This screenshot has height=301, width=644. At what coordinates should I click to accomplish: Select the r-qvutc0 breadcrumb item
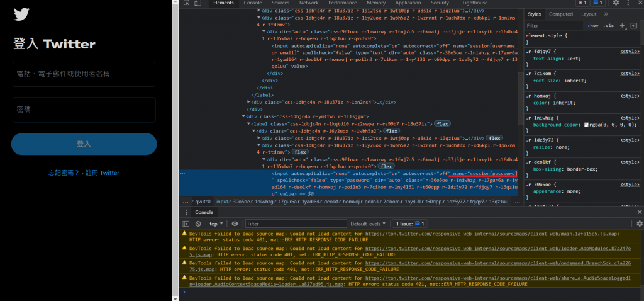pos(201,202)
